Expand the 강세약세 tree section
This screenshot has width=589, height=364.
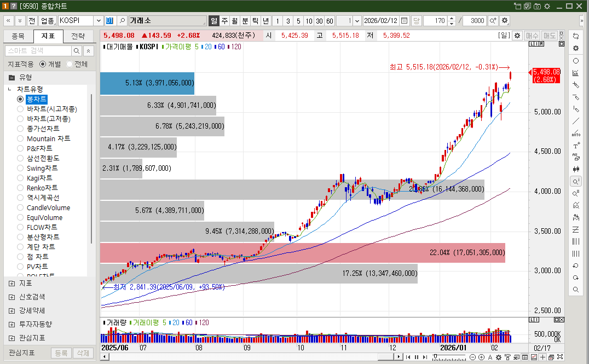click(11, 311)
